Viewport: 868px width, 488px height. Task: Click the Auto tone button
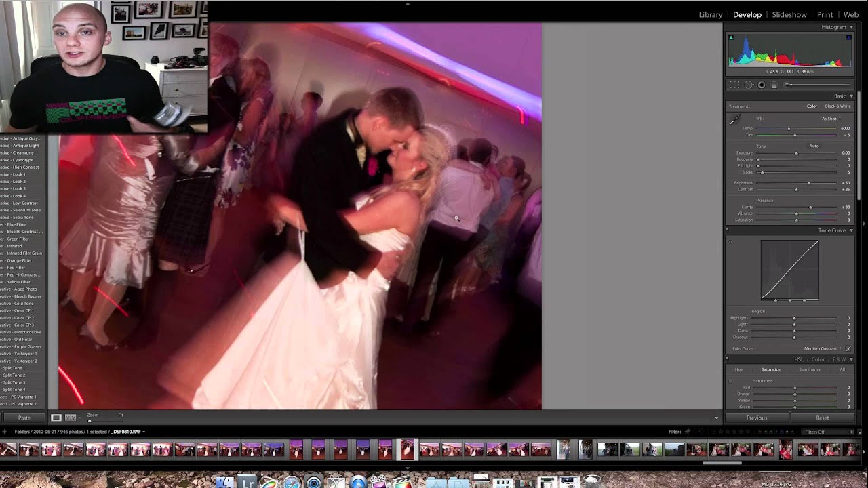814,146
